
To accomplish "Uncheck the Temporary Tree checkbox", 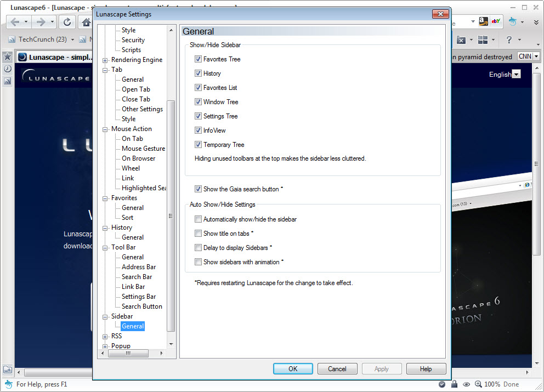I will [x=198, y=144].
